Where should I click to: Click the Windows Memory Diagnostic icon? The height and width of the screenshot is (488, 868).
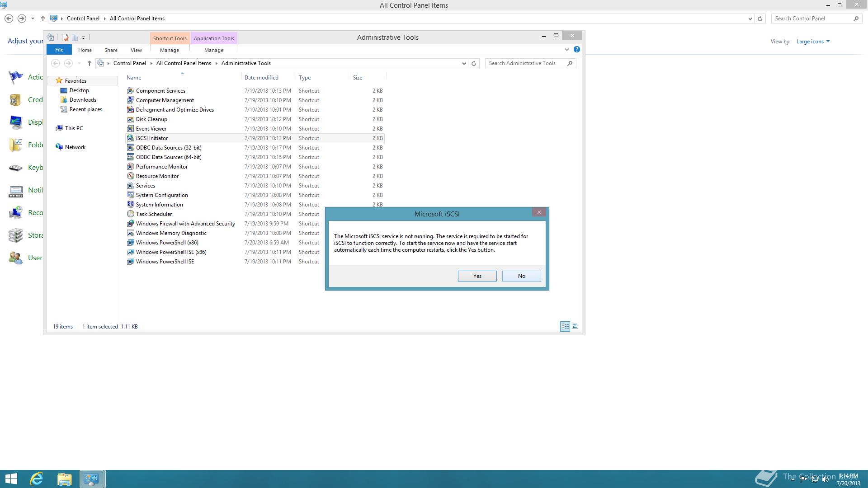click(x=130, y=233)
